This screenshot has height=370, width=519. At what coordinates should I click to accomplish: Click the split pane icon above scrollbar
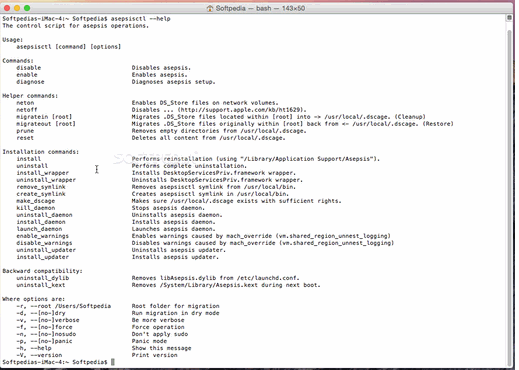(x=509, y=18)
